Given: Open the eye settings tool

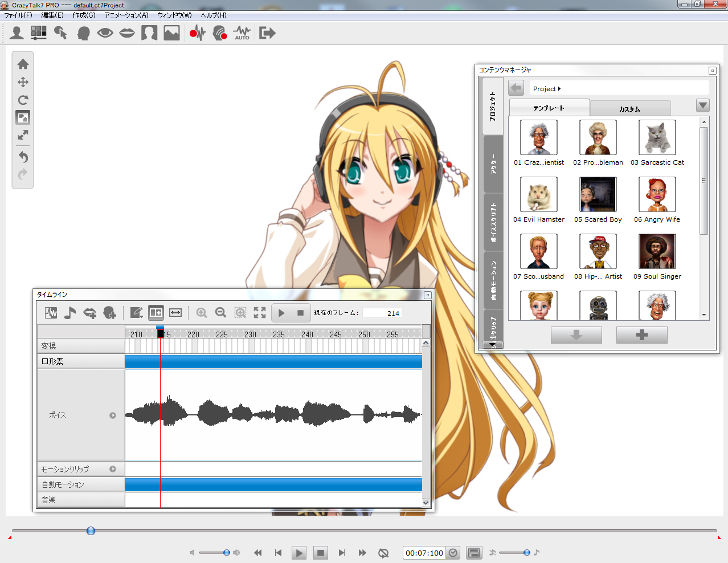Looking at the screenshot, I should [105, 33].
